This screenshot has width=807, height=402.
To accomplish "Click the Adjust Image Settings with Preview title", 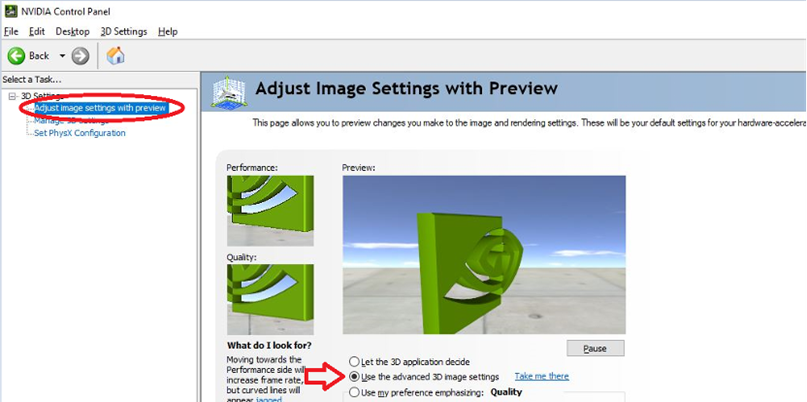I will [407, 88].
